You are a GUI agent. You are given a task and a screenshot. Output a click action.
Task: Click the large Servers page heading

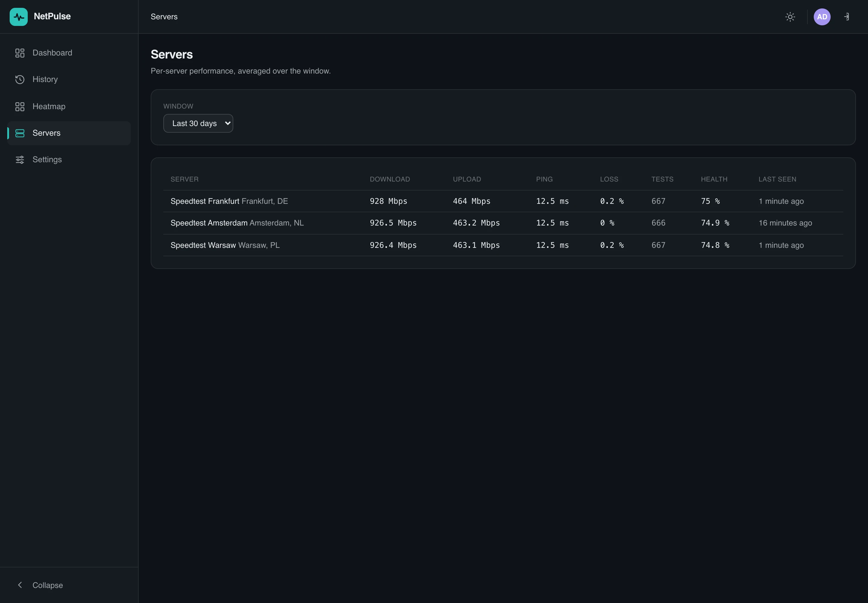(171, 54)
